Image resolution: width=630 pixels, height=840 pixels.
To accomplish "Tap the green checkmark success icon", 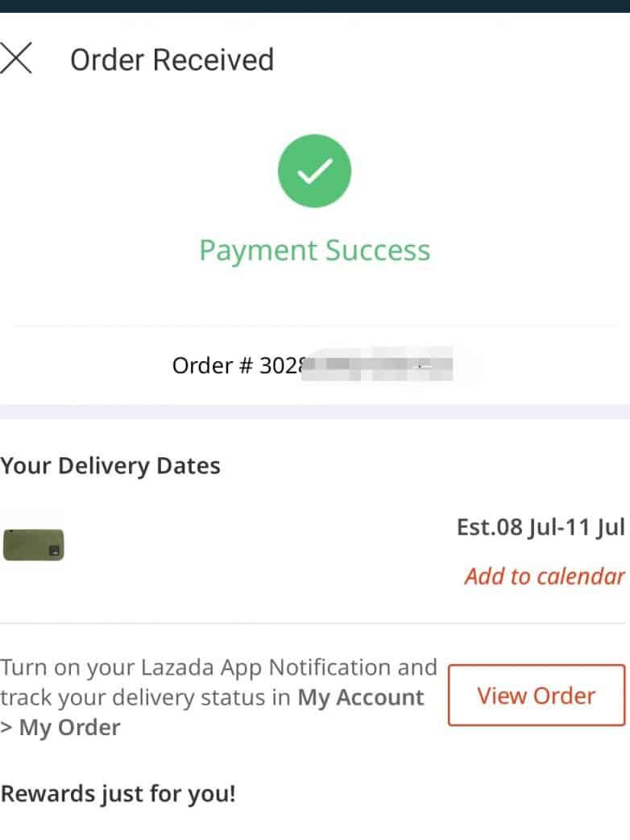I will click(x=314, y=171).
